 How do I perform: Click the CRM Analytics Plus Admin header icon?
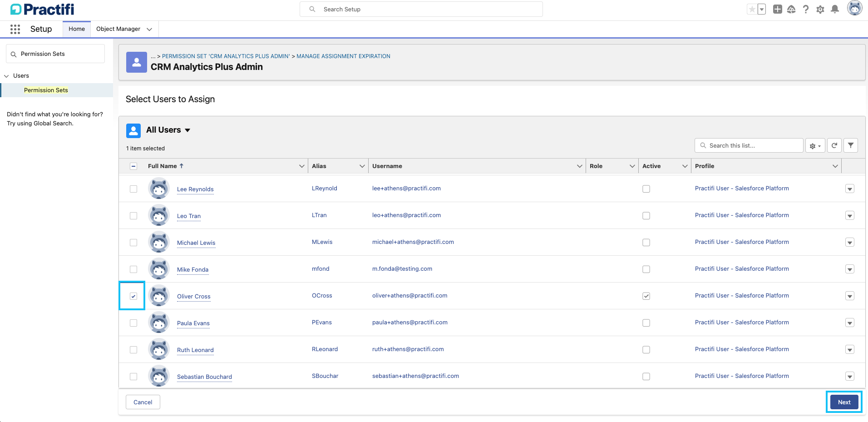click(137, 62)
